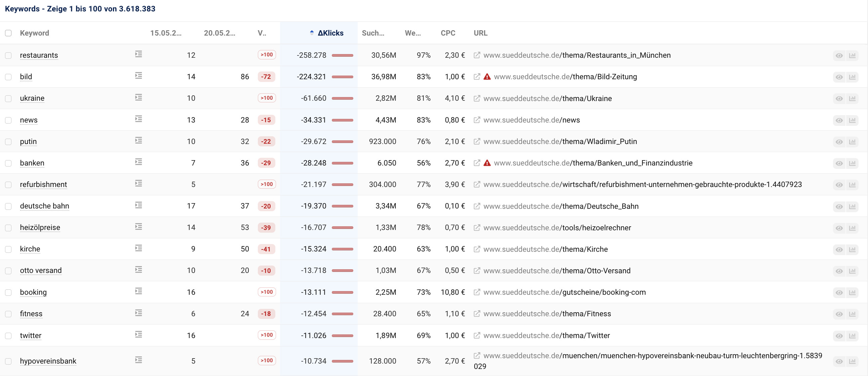Open SERP details icon for restaurants keyword
Image resolution: width=868 pixels, height=376 pixels.
click(x=139, y=54)
